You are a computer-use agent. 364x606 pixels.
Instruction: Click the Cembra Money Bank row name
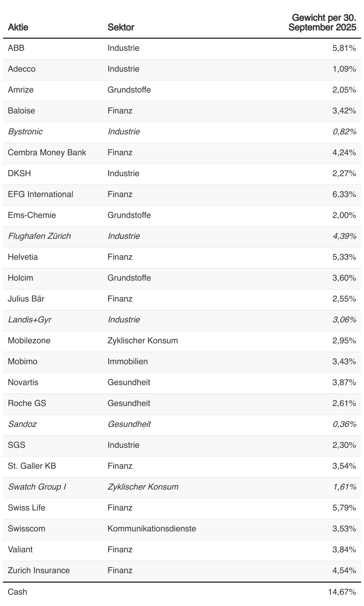pyautogui.click(x=47, y=153)
